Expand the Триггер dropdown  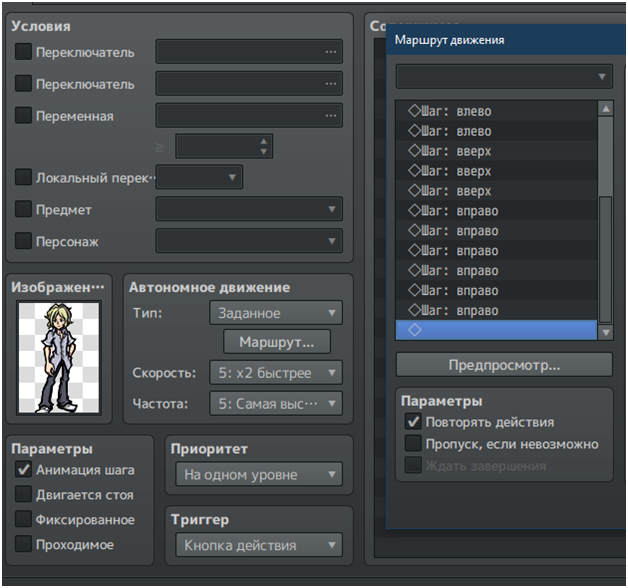pos(258,545)
